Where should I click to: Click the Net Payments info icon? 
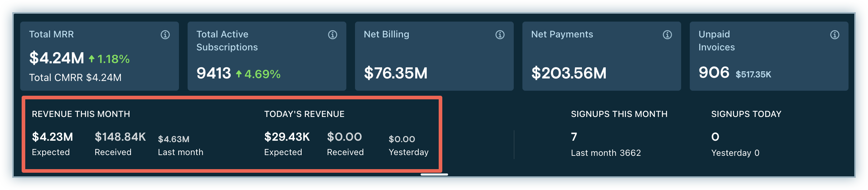tap(667, 35)
